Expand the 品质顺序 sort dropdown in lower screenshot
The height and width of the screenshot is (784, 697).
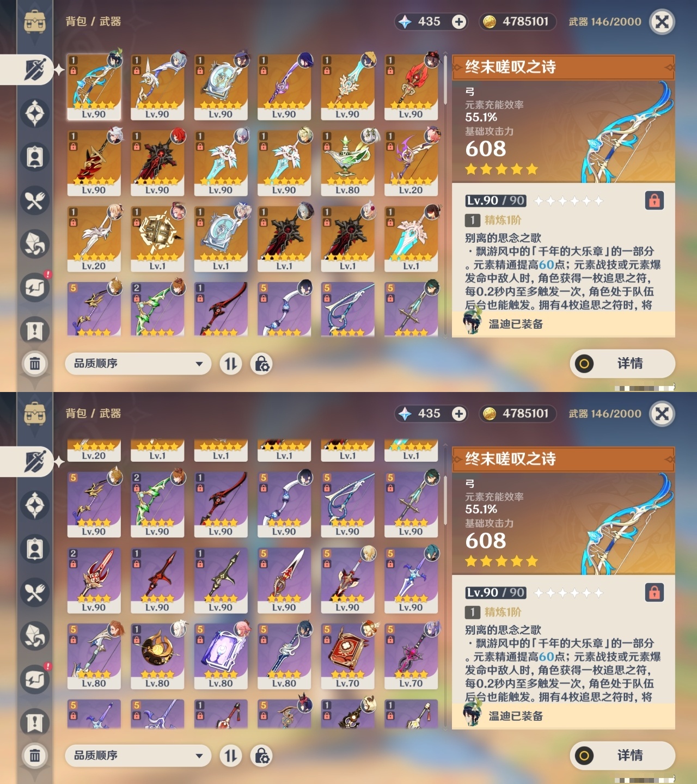(x=138, y=756)
